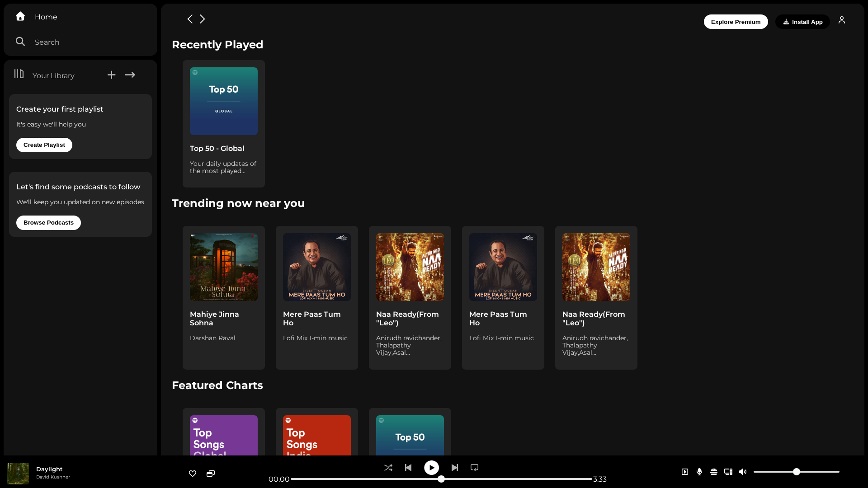Click the Home house icon
The image size is (868, 488).
point(20,16)
